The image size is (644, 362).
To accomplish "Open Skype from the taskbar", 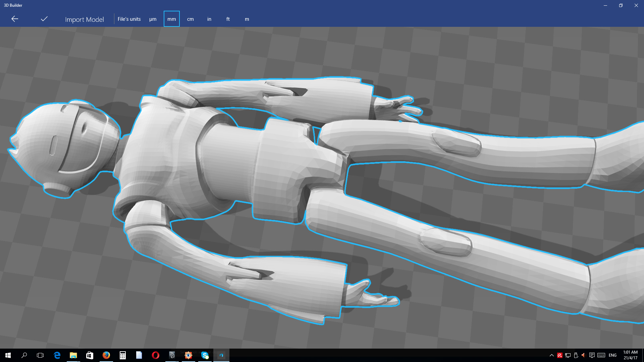I will pyautogui.click(x=205, y=355).
